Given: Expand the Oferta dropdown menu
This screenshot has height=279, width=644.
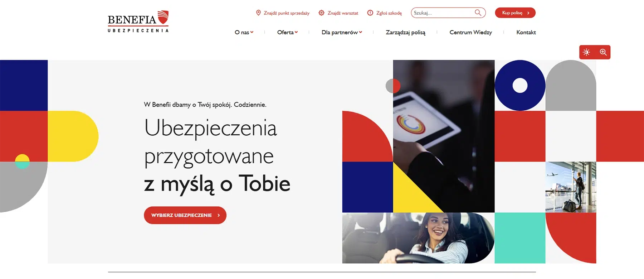Looking at the screenshot, I should [287, 32].
